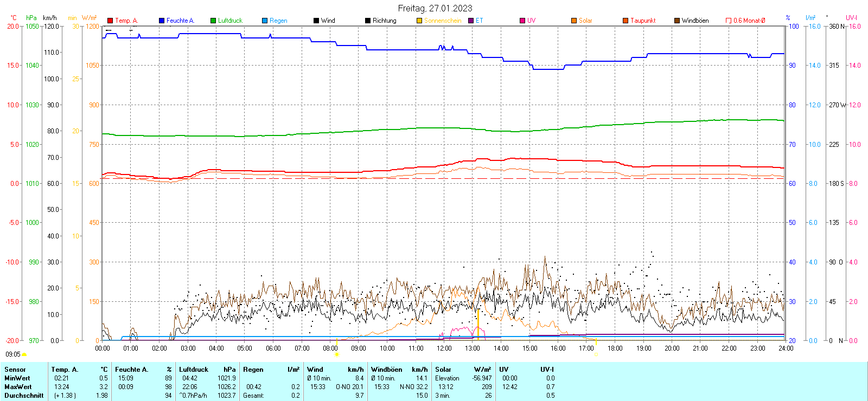Toggle the black Wind legend box
The height and width of the screenshot is (401, 868).
pos(316,21)
